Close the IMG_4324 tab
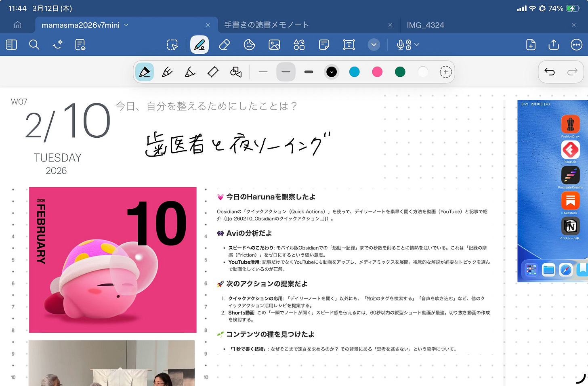588x386 pixels. [573, 25]
